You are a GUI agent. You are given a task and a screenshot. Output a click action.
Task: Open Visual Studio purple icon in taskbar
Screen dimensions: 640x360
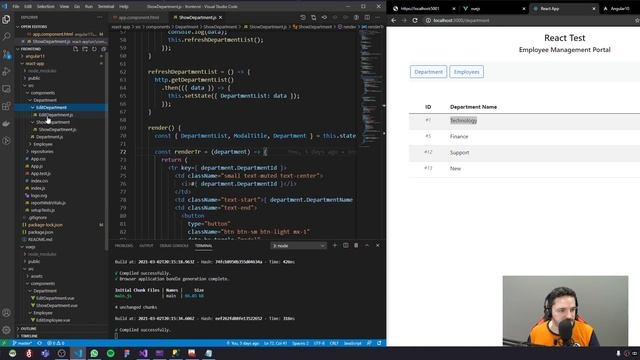pos(143,353)
